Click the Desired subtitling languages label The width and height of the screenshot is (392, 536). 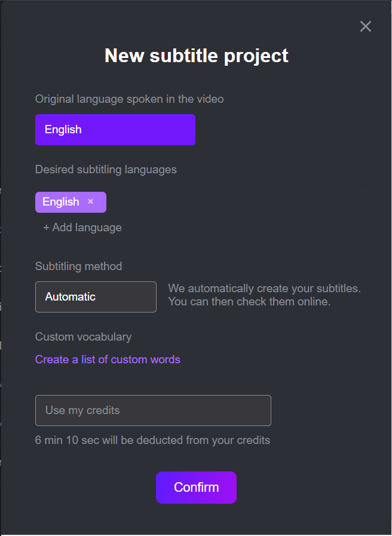(x=106, y=170)
